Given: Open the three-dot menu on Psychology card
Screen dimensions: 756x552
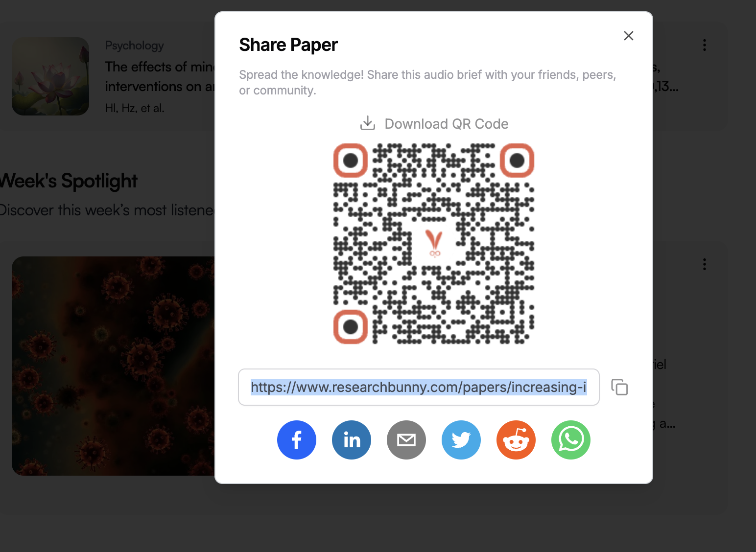Looking at the screenshot, I should (x=705, y=45).
